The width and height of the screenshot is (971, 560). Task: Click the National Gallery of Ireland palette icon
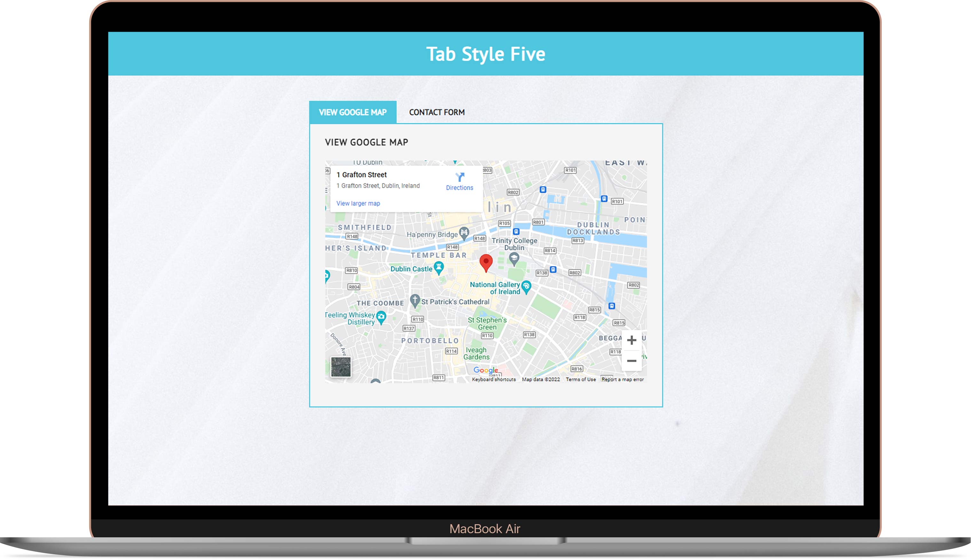coord(526,286)
